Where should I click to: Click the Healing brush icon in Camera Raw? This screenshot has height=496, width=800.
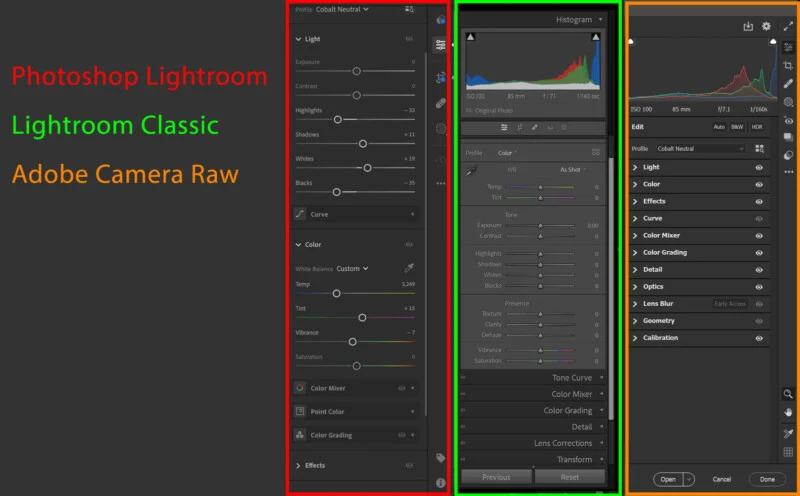[788, 83]
